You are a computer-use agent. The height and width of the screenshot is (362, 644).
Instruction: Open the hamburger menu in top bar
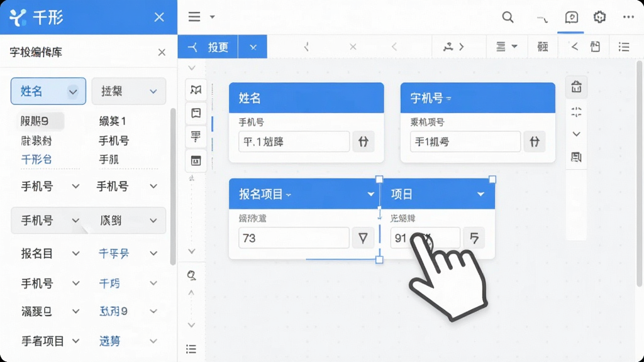[194, 17]
